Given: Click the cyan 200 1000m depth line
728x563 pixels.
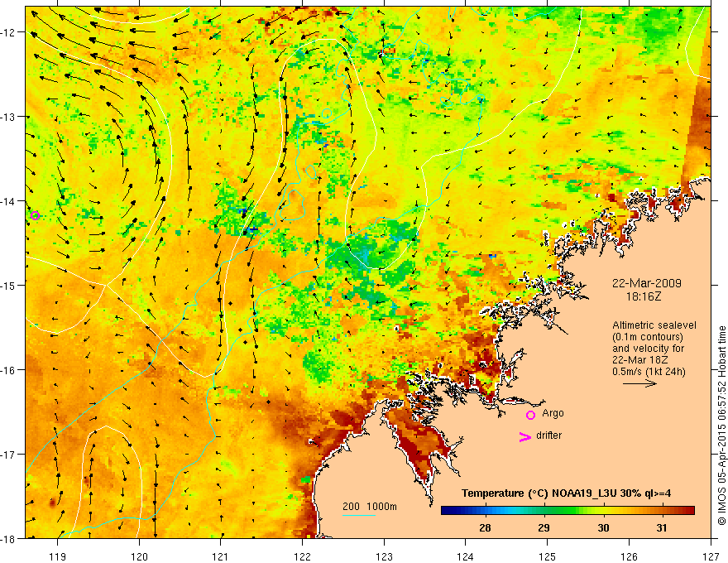Looking at the screenshot, I should (x=359, y=515).
